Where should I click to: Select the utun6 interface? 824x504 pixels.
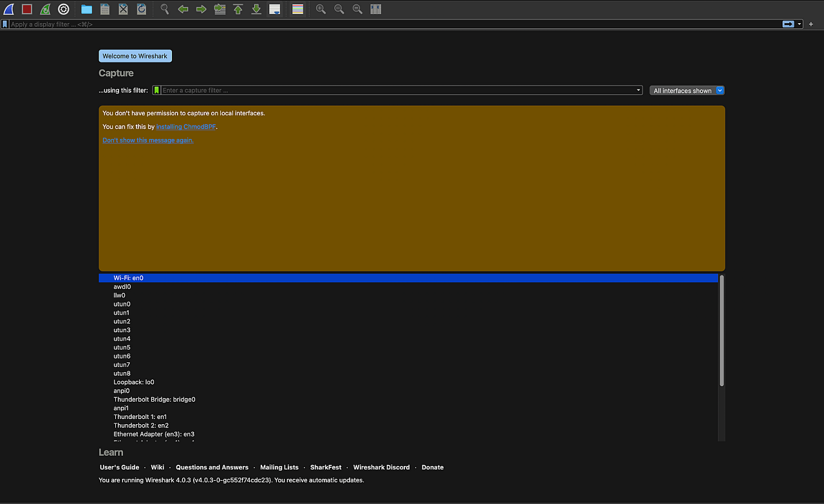pyautogui.click(x=408, y=357)
